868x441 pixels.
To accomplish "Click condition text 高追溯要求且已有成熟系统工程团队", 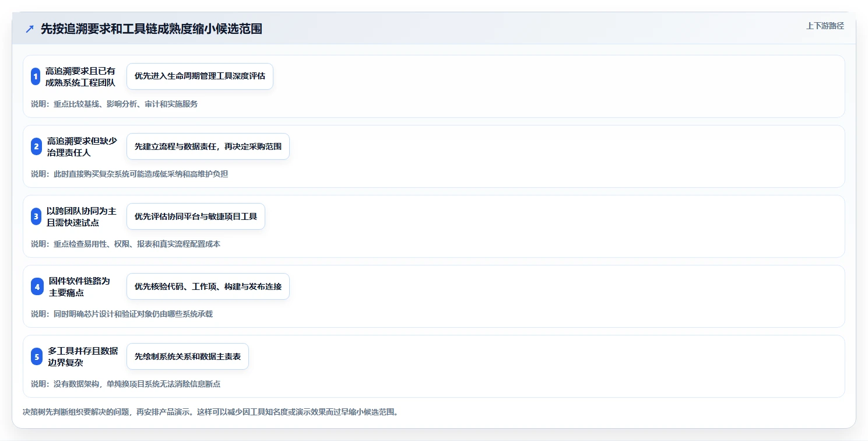I will (80, 76).
